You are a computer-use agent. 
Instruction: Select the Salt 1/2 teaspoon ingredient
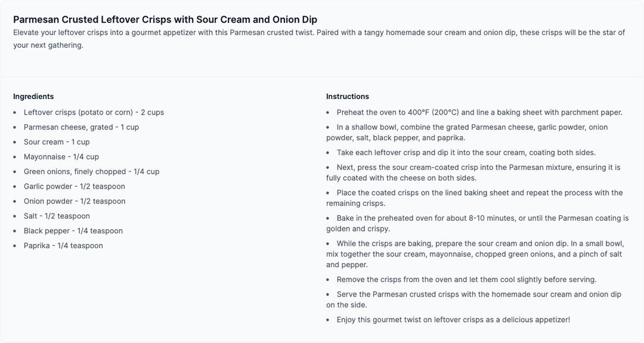tap(57, 216)
